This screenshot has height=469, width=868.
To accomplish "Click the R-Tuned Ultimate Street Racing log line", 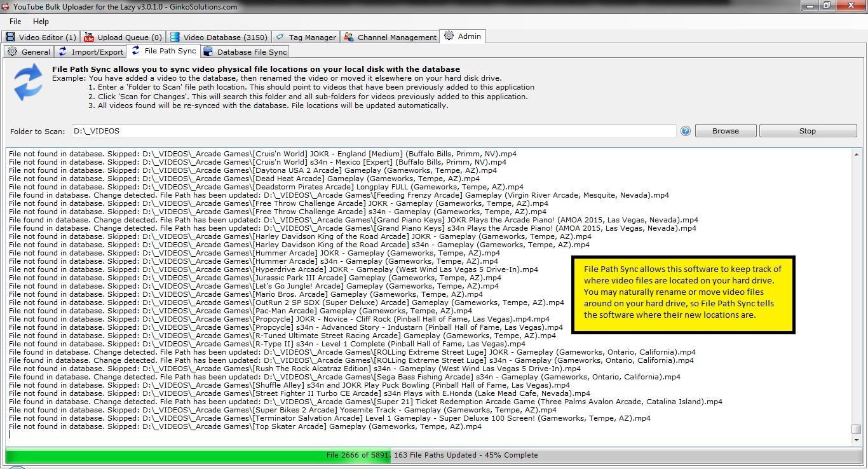I will point(282,336).
